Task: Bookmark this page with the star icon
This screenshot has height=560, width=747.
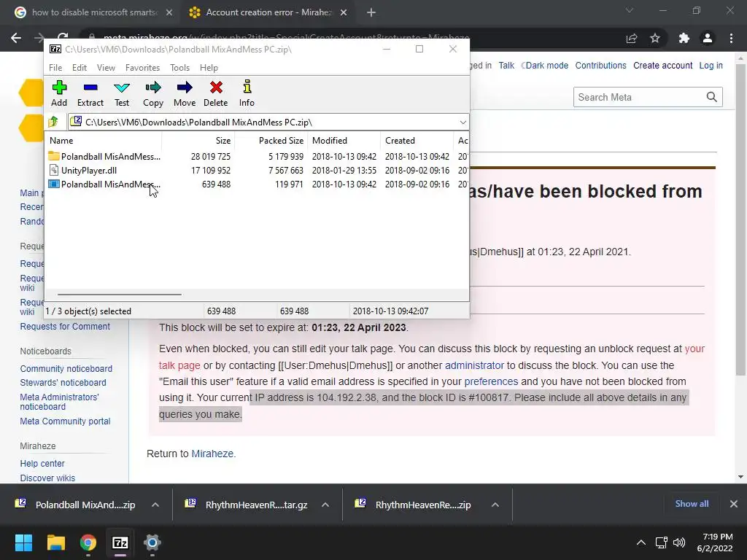Action: (x=655, y=38)
